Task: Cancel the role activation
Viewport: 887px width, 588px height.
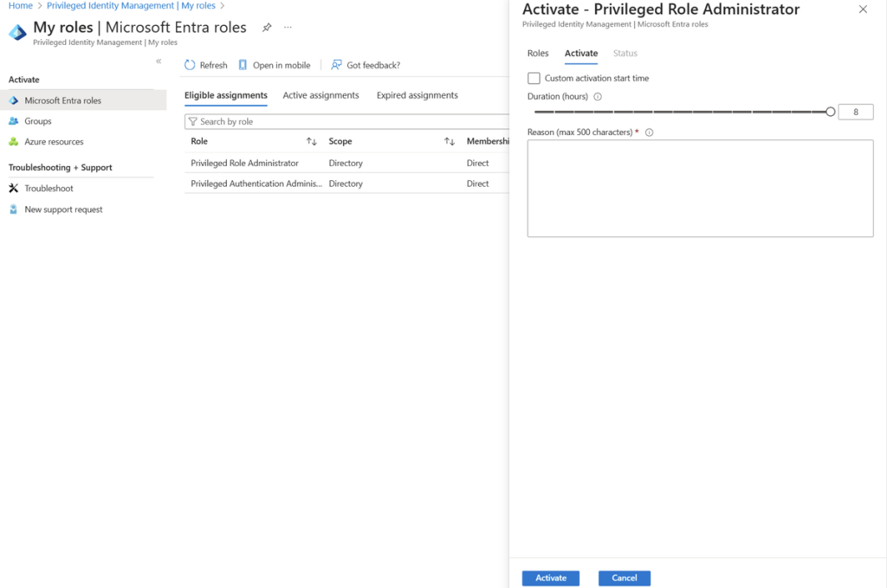Action: [624, 578]
